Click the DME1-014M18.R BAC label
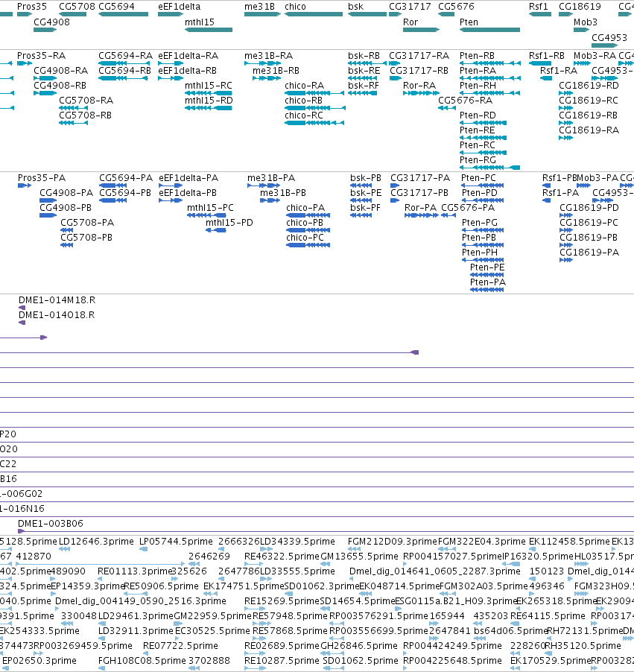Screen dimensions: 634x672 pos(57,300)
